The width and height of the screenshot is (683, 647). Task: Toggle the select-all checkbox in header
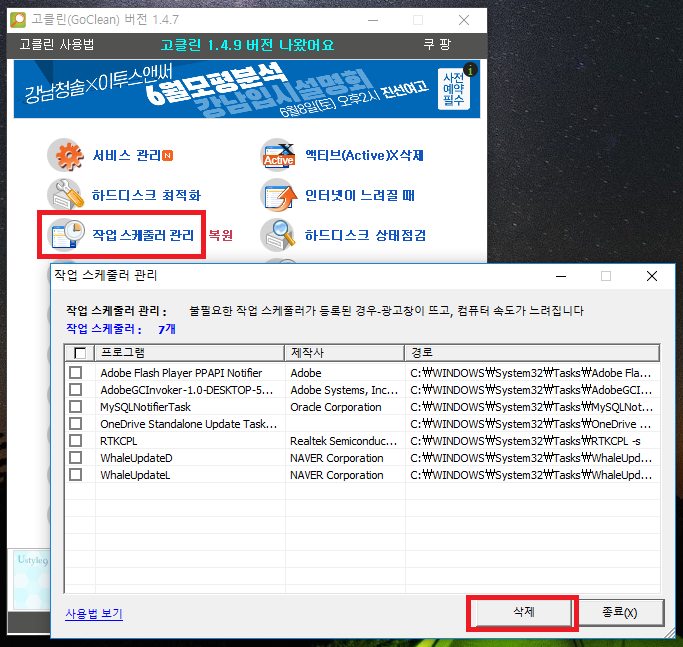pyautogui.click(x=80, y=353)
